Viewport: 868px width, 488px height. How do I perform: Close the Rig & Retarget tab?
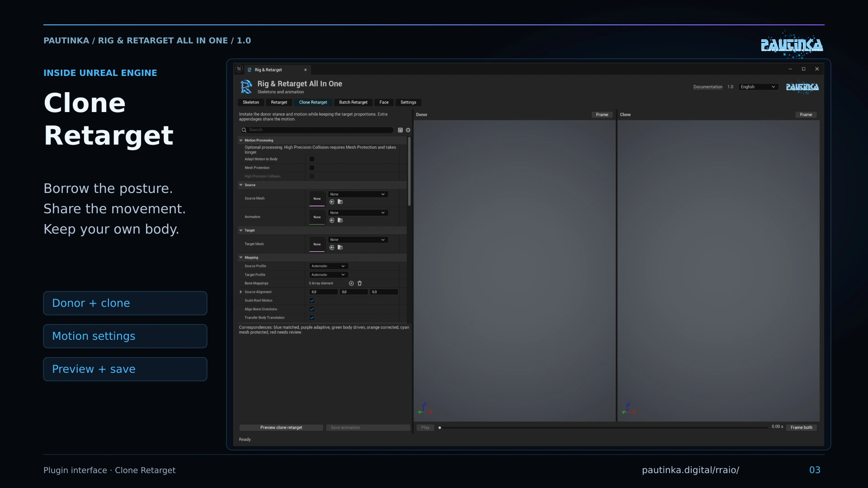click(x=306, y=70)
